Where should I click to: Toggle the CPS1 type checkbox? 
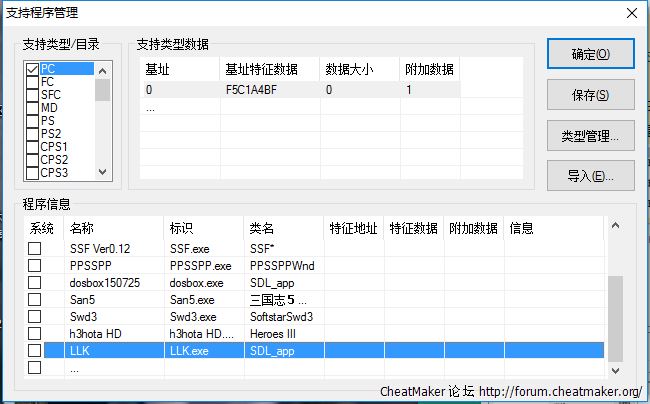[x=32, y=147]
